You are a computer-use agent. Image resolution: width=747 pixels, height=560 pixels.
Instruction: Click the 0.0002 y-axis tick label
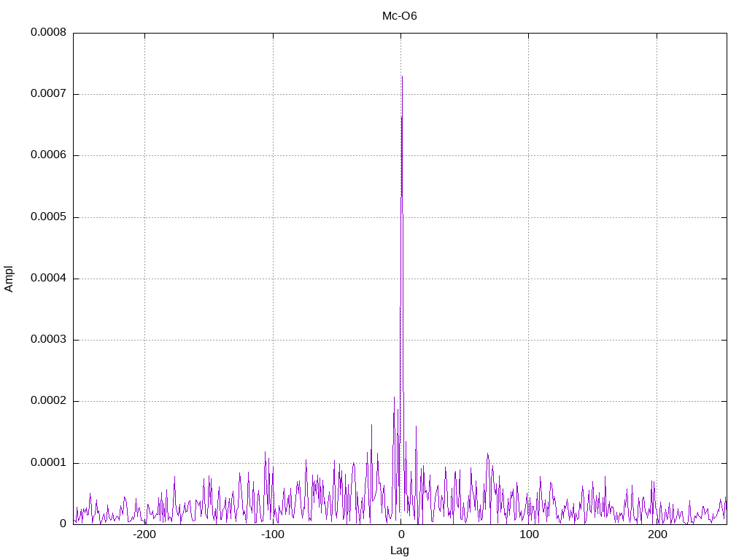[49, 400]
